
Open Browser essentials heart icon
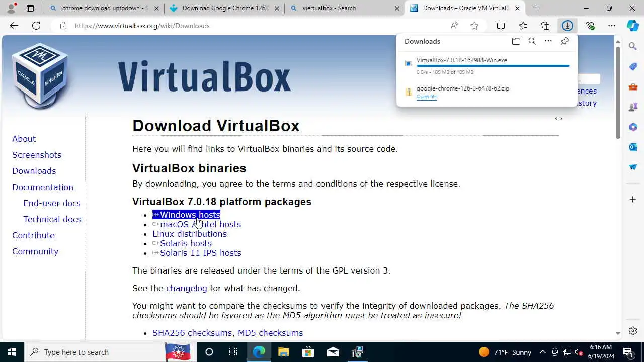point(590,26)
